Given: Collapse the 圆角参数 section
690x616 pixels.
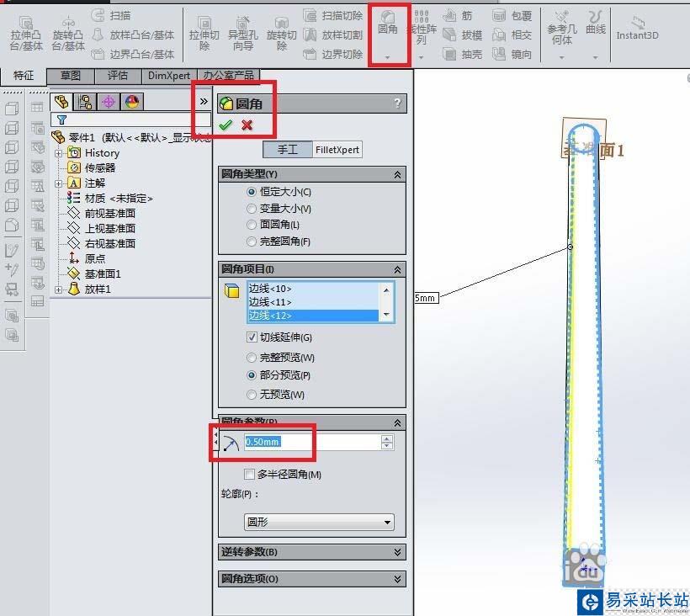Looking at the screenshot, I should tap(397, 422).
